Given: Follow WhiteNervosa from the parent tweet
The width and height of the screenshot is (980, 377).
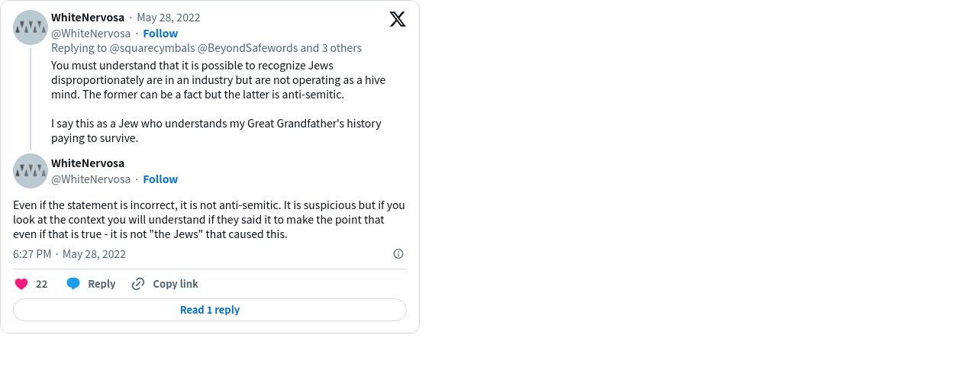Looking at the screenshot, I should click(x=160, y=34).
